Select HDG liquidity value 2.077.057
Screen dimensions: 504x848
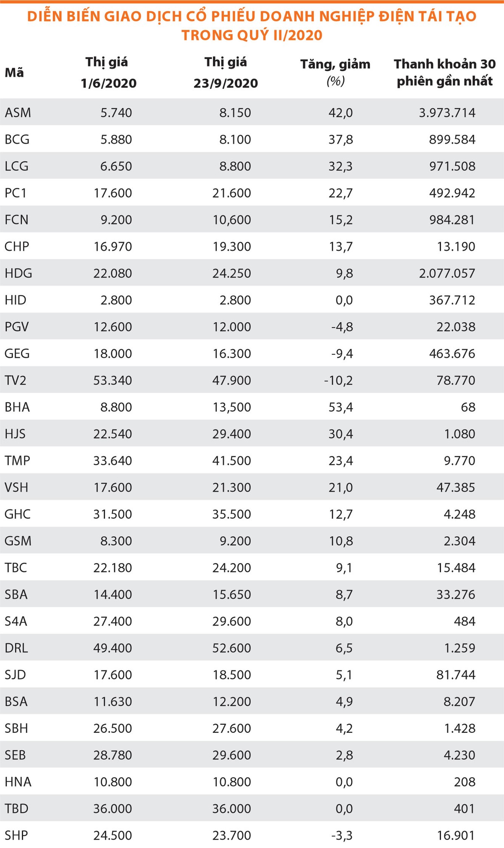tap(447, 273)
